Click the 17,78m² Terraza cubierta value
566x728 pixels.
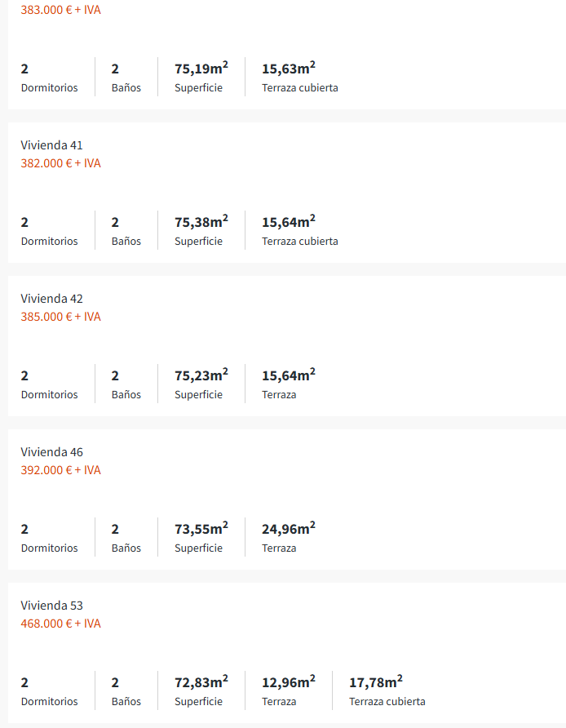[x=375, y=682]
